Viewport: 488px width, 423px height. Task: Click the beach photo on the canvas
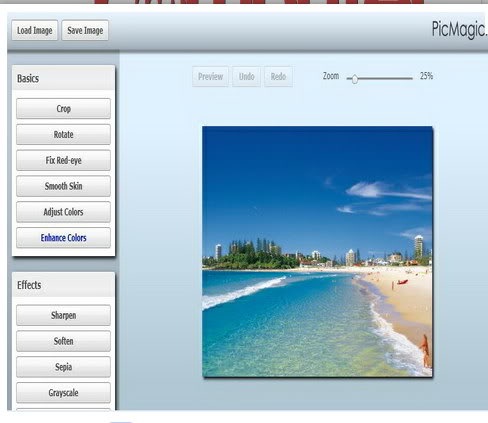pyautogui.click(x=317, y=252)
